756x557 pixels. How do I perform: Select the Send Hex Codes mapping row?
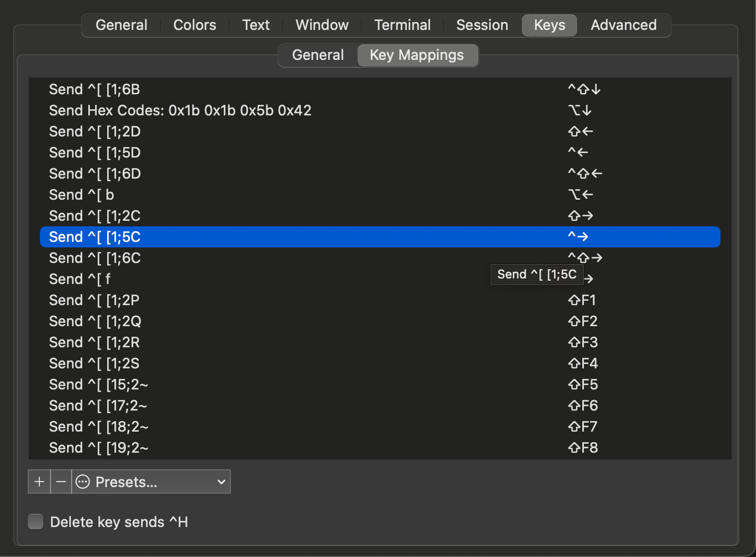coord(380,110)
